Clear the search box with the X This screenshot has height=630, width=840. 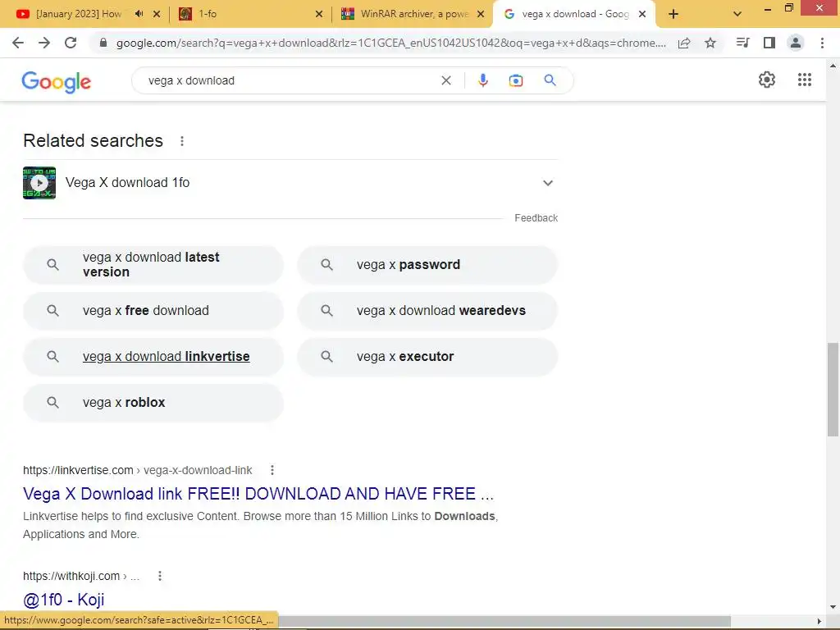click(446, 80)
